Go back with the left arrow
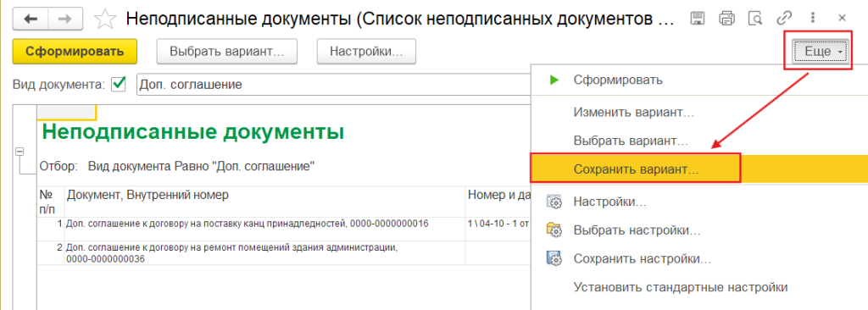868x310 pixels. 31,19
